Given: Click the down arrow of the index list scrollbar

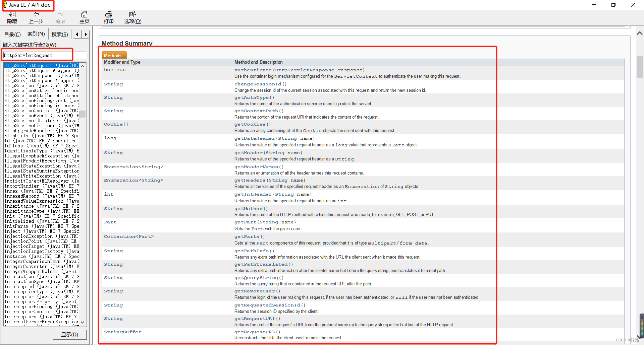Looking at the screenshot, I should 83,322.
